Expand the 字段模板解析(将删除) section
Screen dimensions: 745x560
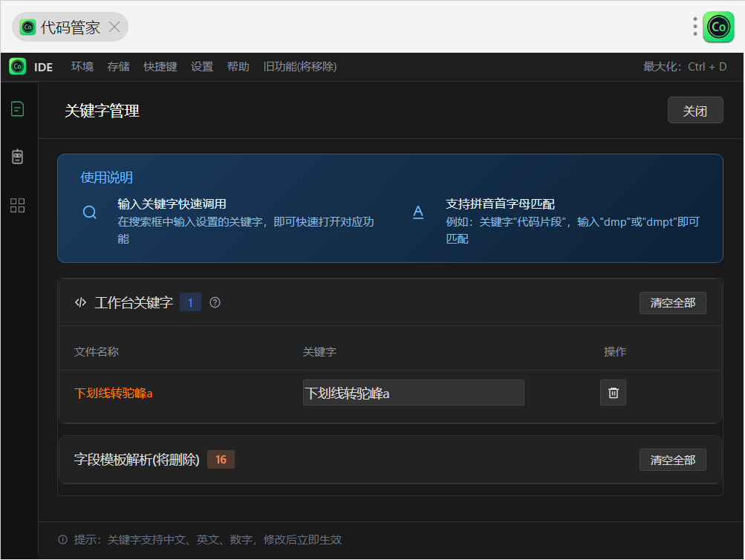[137, 460]
